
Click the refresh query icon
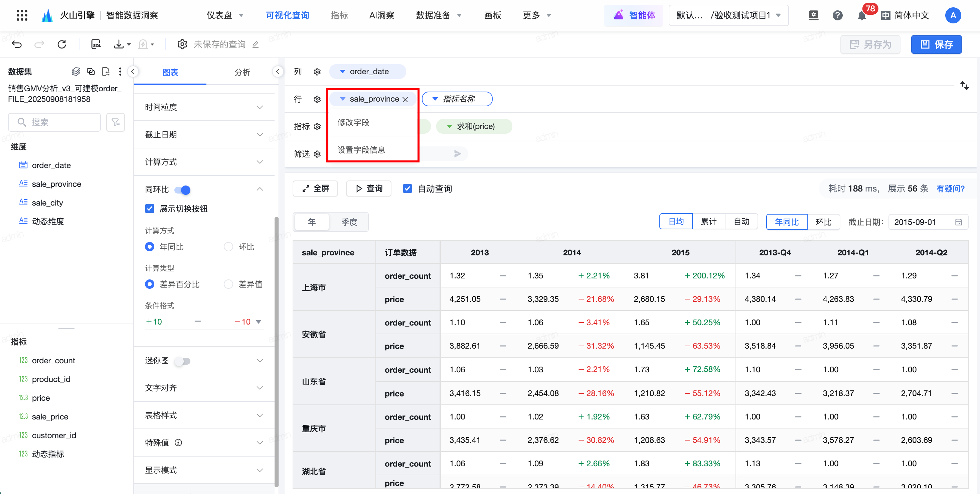[x=62, y=44]
